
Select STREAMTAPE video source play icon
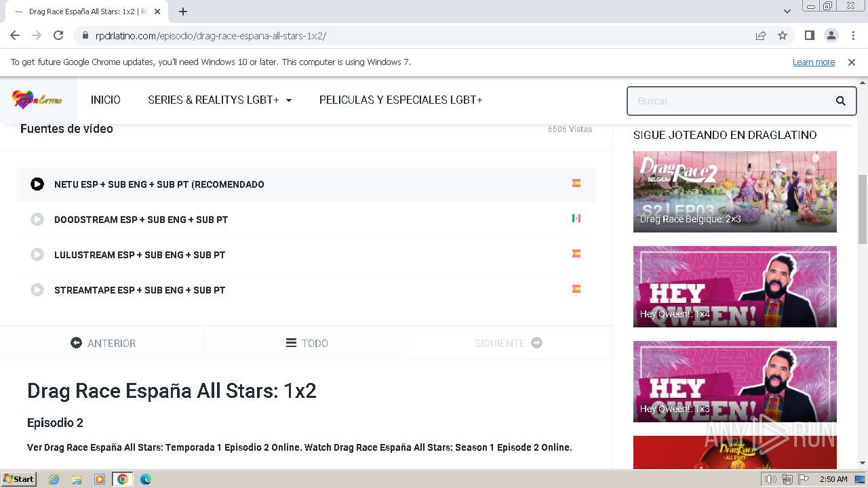click(x=37, y=290)
